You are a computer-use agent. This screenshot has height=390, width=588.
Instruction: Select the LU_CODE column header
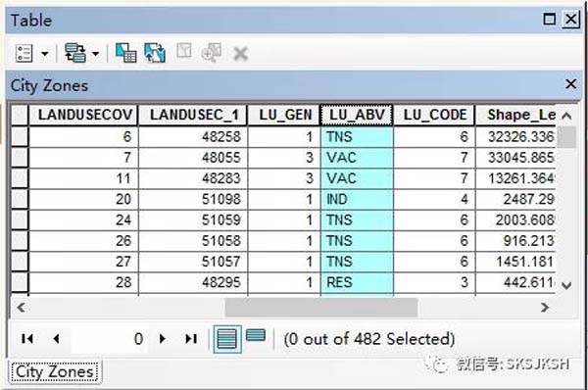pyautogui.click(x=434, y=115)
